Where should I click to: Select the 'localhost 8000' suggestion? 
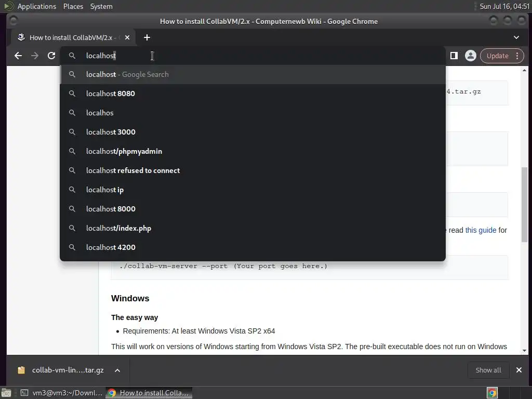(253, 209)
